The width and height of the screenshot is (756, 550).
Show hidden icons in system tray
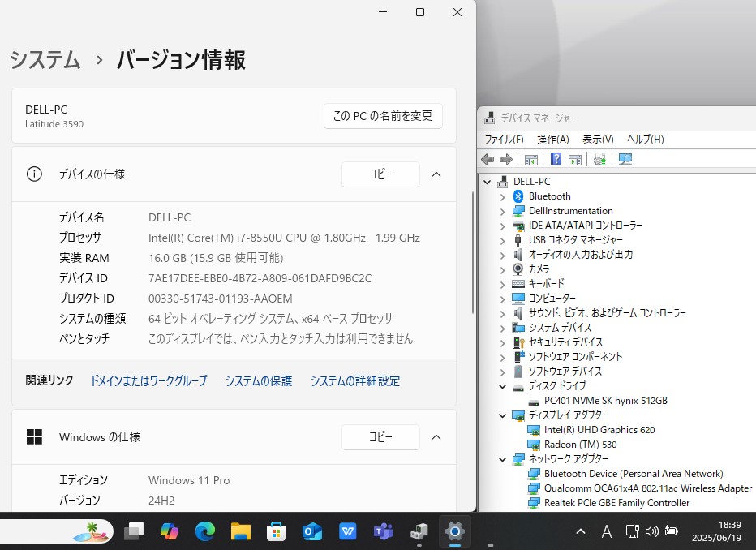[581, 531]
